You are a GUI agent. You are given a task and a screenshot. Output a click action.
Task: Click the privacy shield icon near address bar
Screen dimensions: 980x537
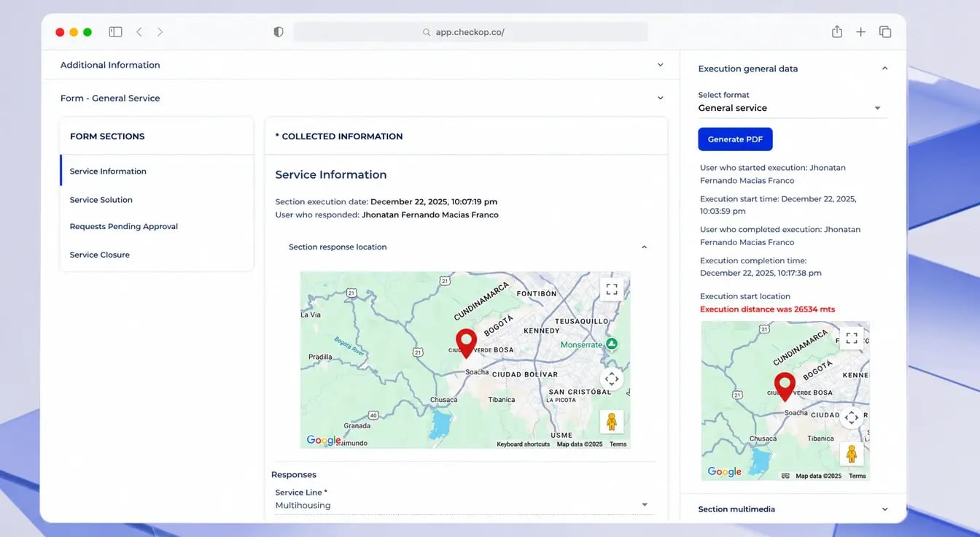click(x=278, y=32)
